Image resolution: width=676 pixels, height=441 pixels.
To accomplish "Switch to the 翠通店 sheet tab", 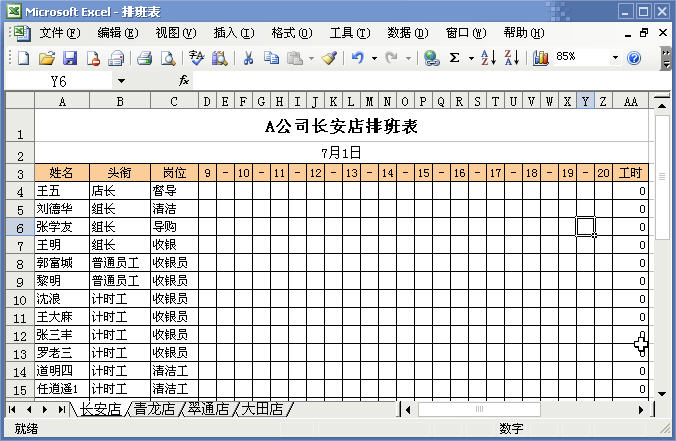I will pyautogui.click(x=208, y=409).
